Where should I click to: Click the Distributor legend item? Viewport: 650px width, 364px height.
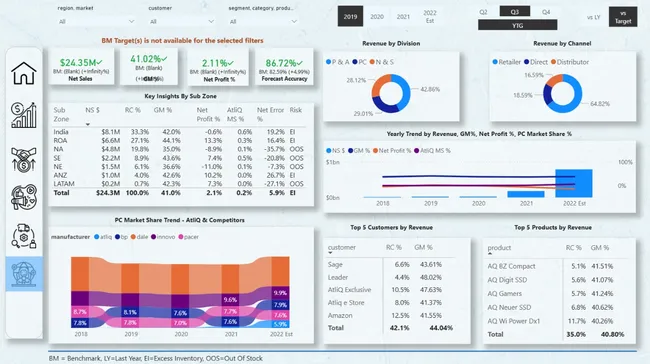coord(570,62)
